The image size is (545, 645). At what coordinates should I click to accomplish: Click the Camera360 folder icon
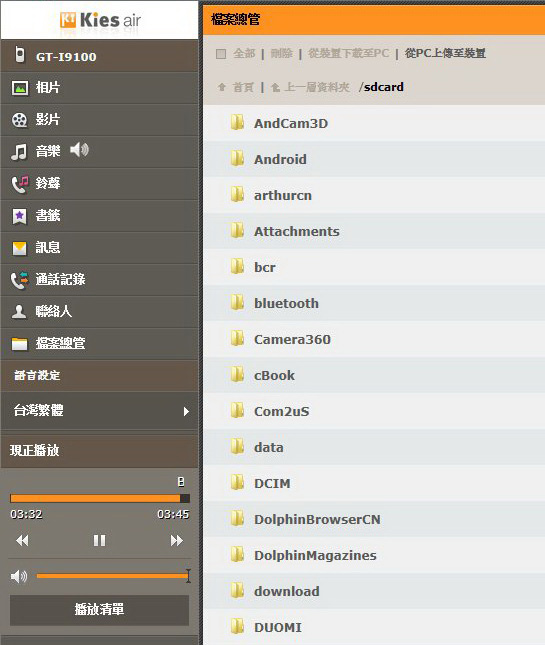point(237,338)
